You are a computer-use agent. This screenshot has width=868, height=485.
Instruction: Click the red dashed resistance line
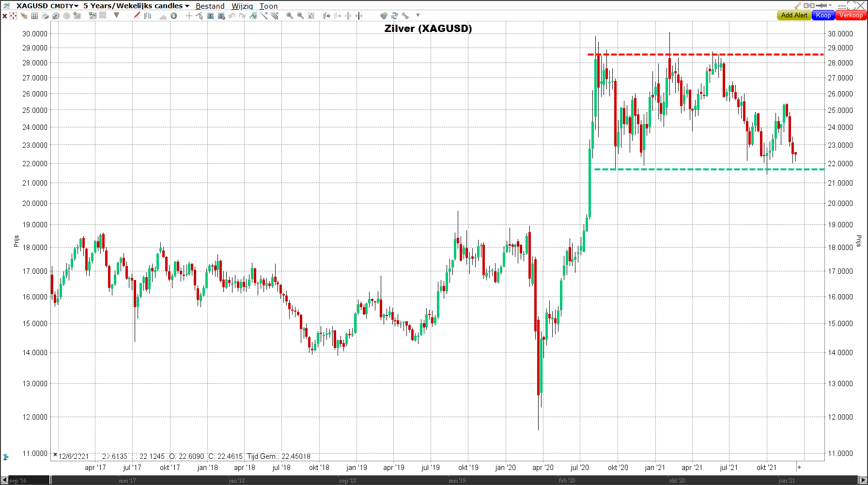coord(706,54)
